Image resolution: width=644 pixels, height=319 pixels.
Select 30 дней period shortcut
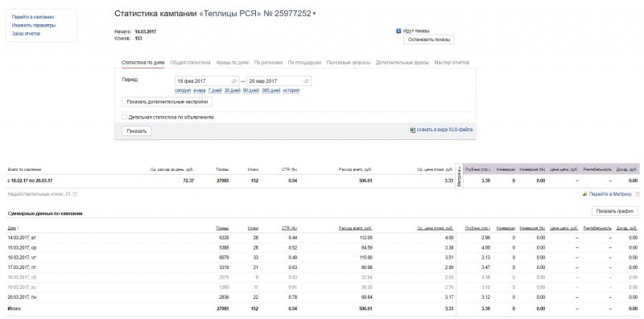pos(232,90)
